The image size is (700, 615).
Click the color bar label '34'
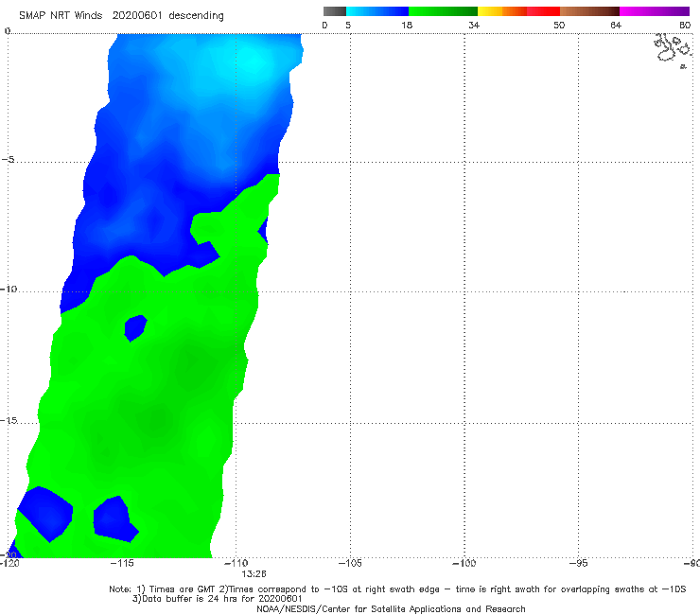474,25
